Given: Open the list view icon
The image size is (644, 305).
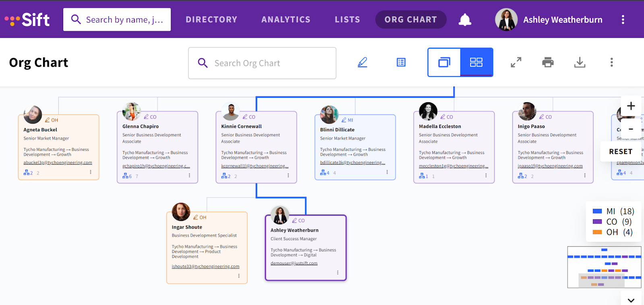Looking at the screenshot, I should click(x=401, y=62).
